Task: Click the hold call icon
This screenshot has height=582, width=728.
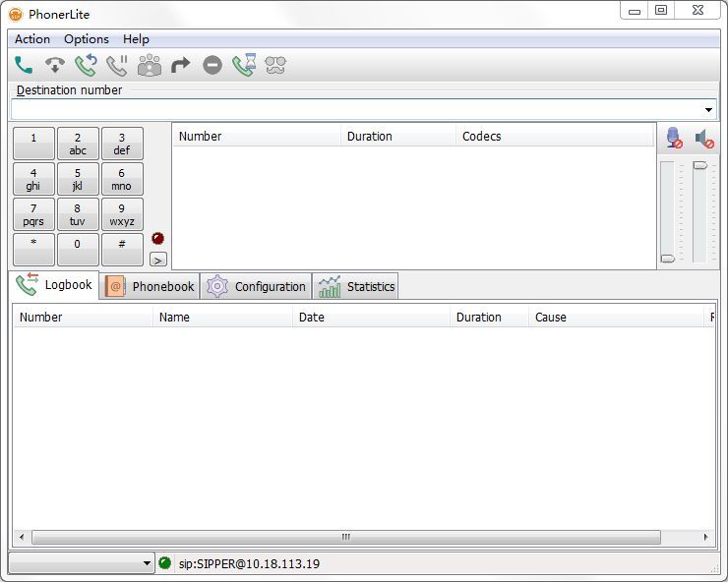Action: 117,66
